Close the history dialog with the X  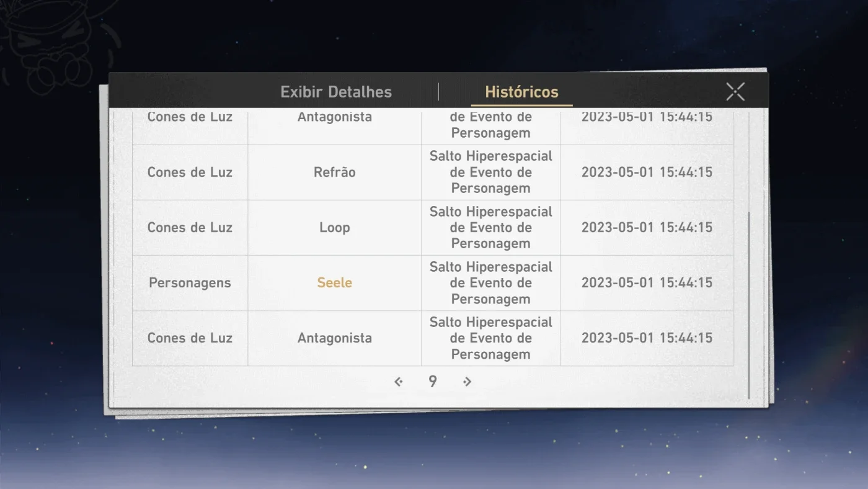(x=735, y=92)
